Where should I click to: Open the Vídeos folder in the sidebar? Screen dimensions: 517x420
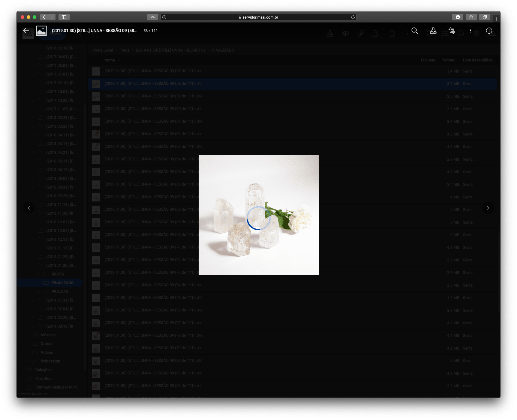tap(47, 353)
